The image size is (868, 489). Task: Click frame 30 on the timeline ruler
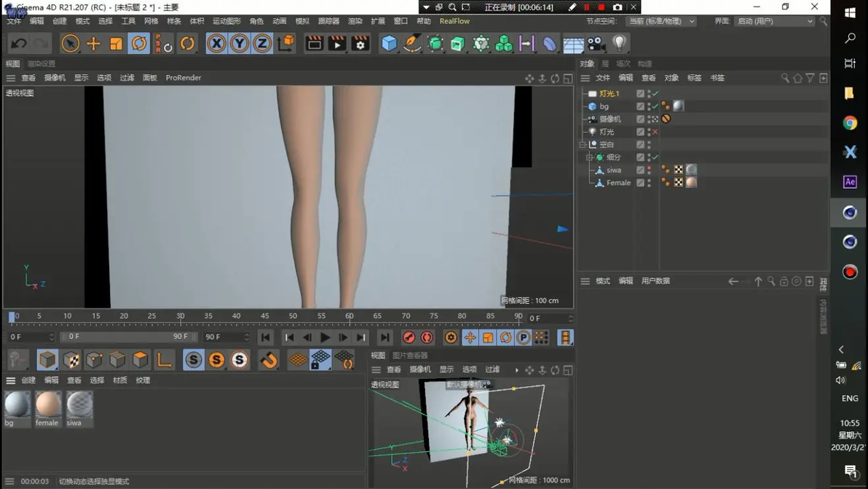click(x=180, y=316)
